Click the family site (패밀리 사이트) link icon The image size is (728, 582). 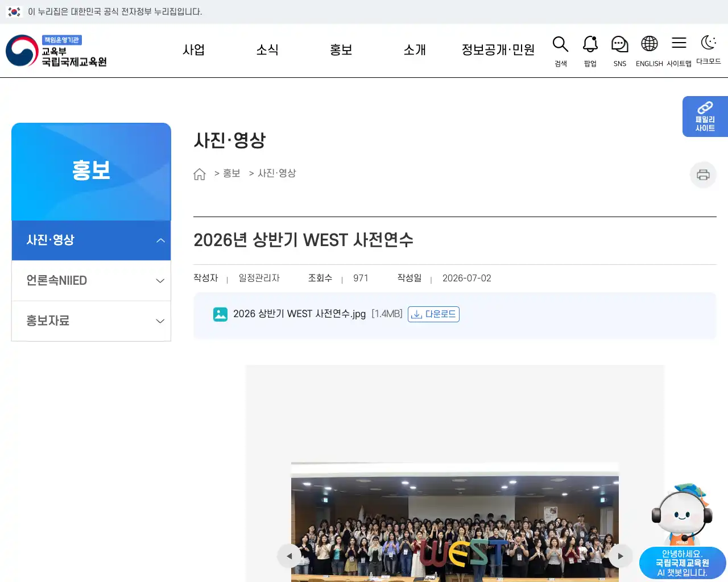[x=705, y=117]
